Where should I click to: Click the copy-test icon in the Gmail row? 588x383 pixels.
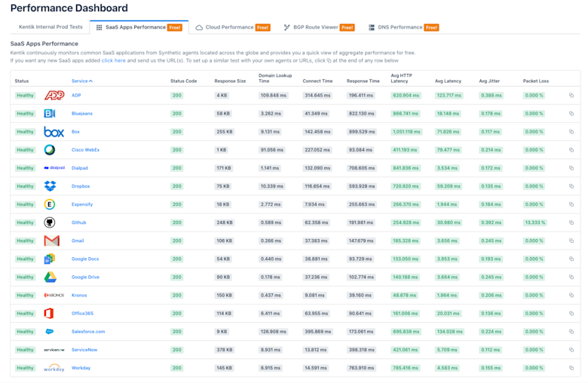click(571, 241)
